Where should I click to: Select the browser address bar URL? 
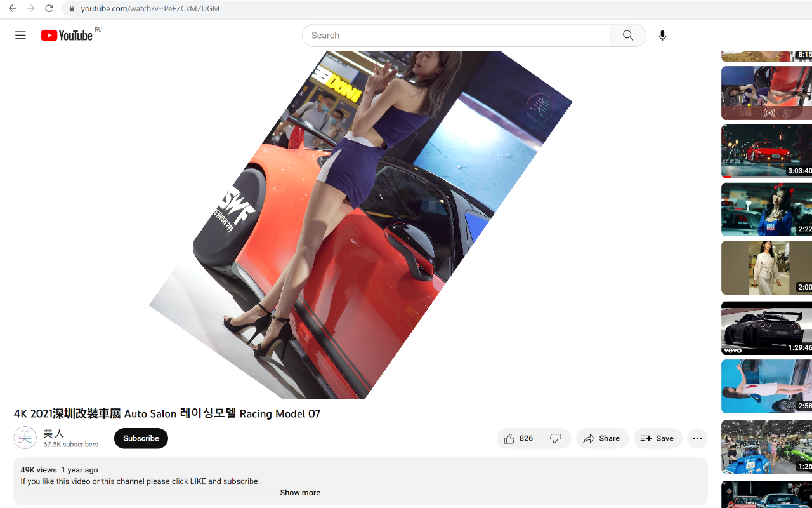[150, 9]
